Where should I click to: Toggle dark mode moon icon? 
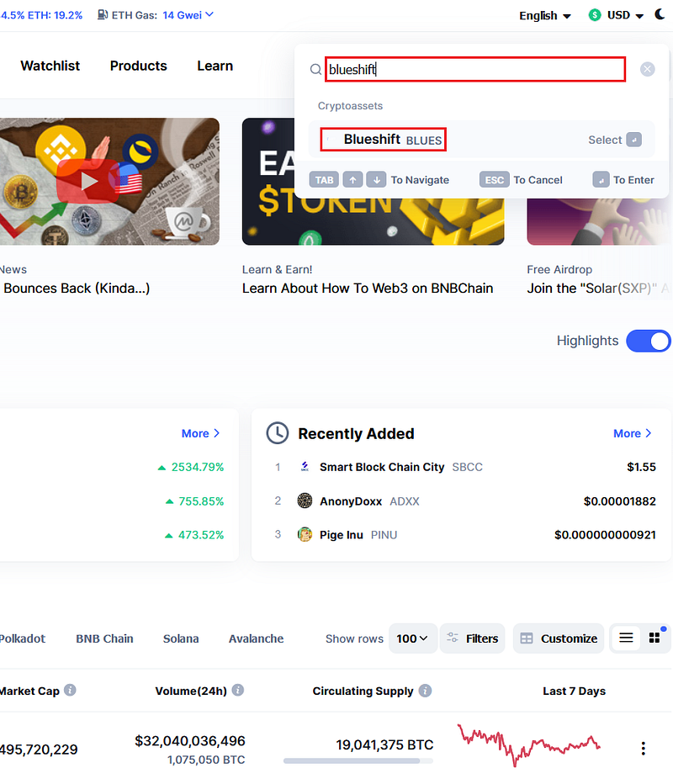(x=660, y=14)
